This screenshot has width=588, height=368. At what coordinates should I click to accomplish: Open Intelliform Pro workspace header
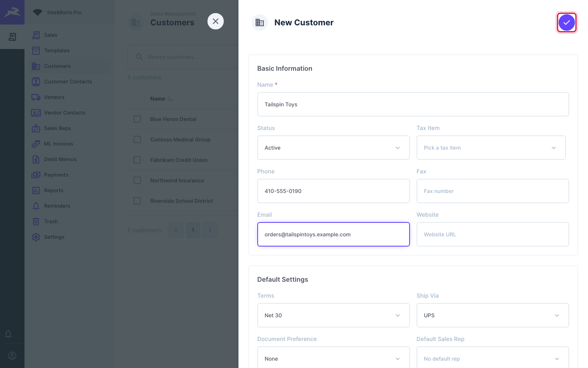click(x=69, y=12)
